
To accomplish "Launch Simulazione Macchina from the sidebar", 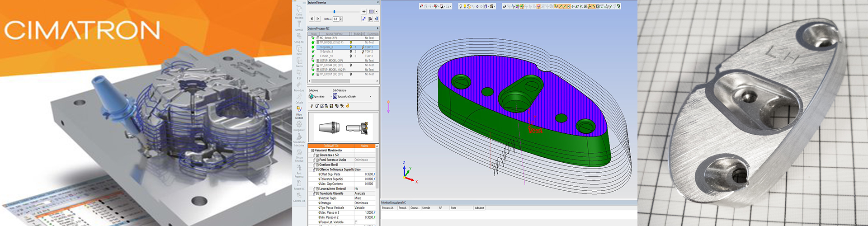I will point(299,136).
